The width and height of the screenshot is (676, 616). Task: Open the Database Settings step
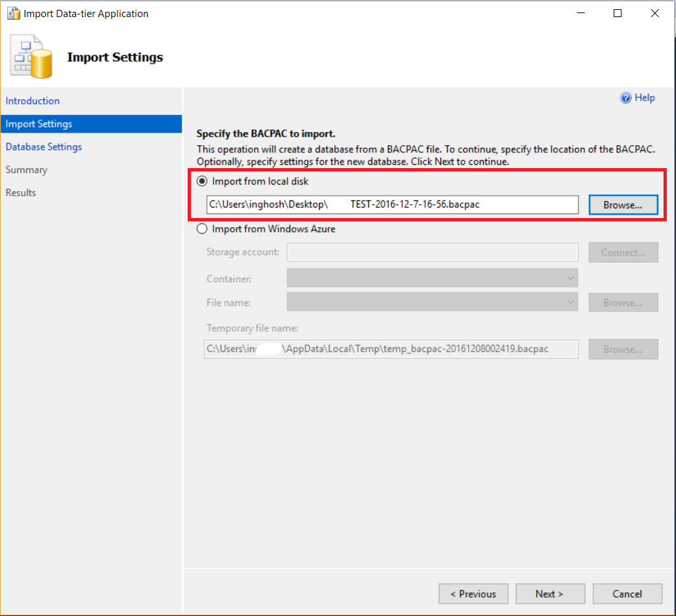click(x=44, y=147)
